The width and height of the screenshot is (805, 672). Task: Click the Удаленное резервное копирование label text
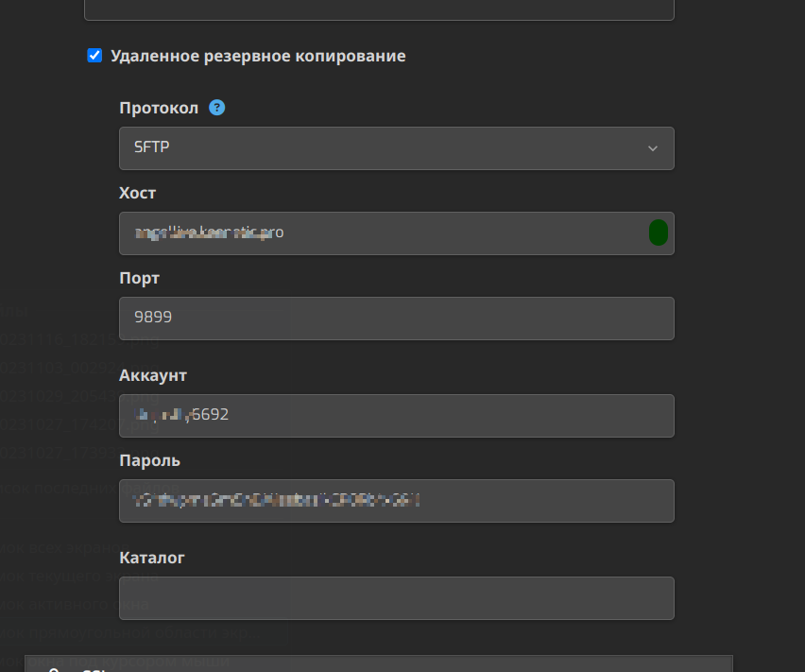pos(258,56)
